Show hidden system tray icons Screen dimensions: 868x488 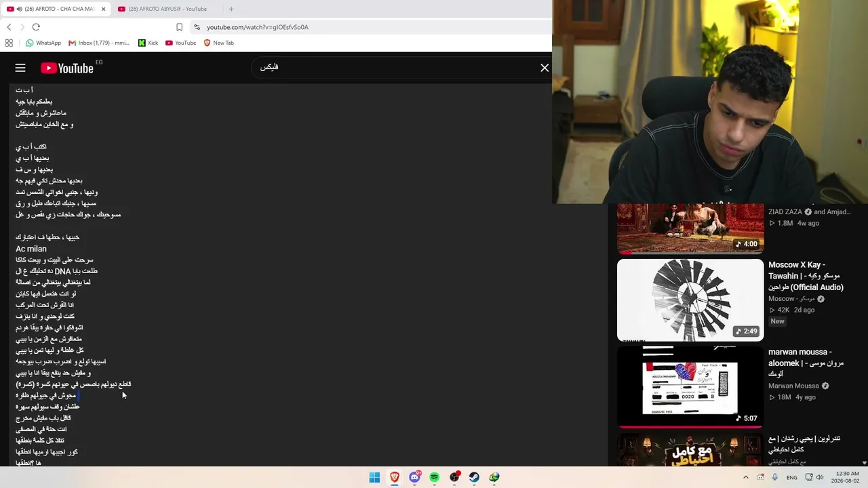coord(745,477)
